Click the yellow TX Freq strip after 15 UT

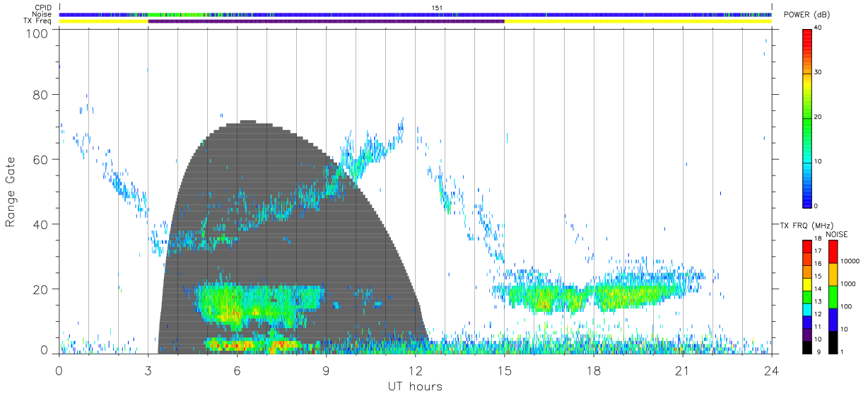click(638, 21)
